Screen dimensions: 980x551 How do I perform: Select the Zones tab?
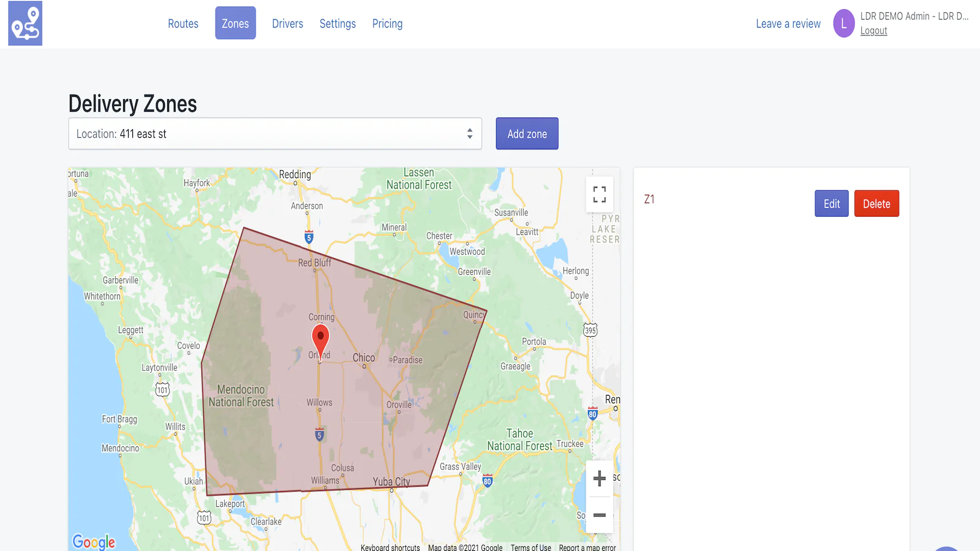click(235, 24)
